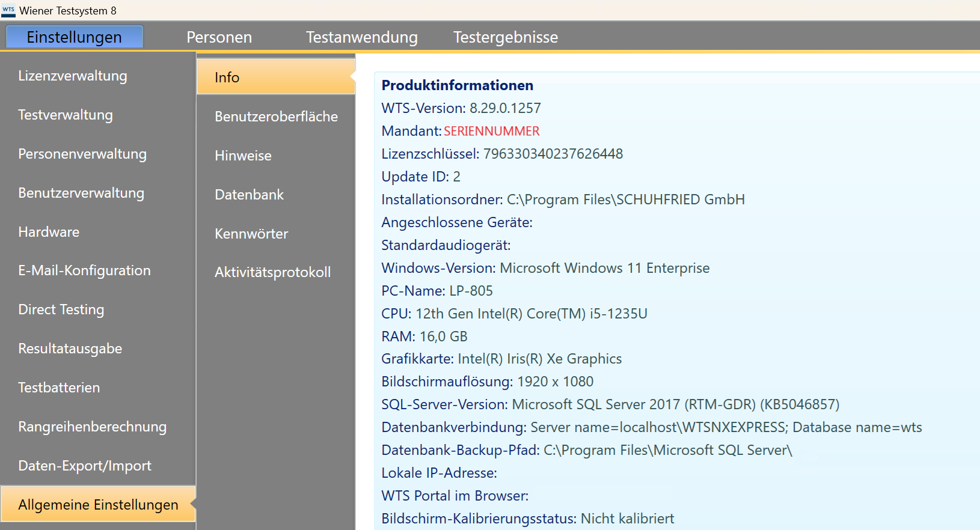Open E-Mail-Konfiguration settings
Image resolution: width=980 pixels, height=530 pixels.
[x=84, y=271]
